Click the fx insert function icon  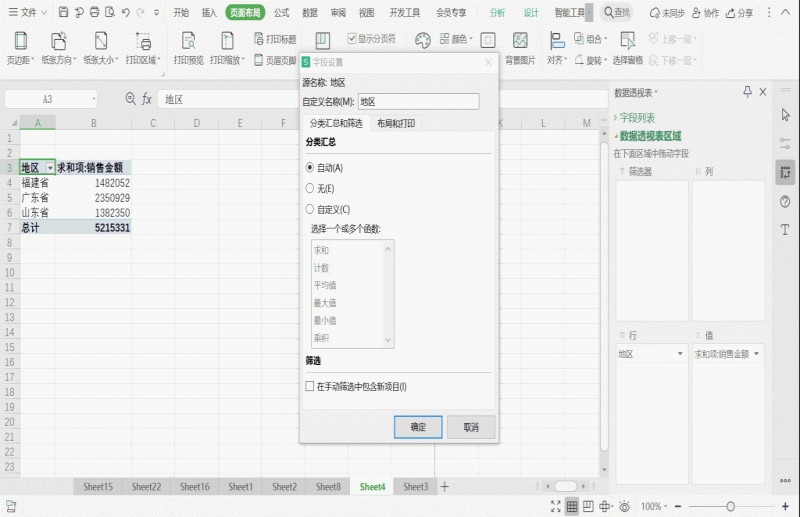pos(146,99)
